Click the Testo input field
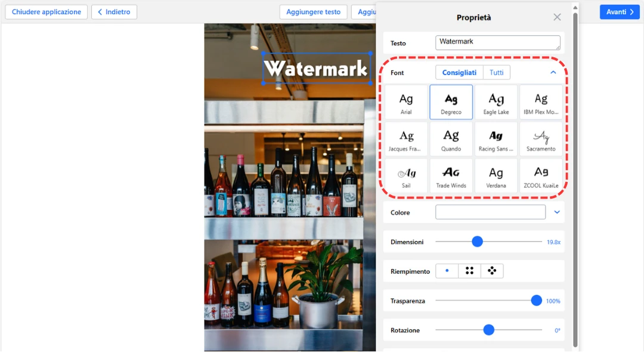This screenshot has width=644, height=352. click(497, 43)
